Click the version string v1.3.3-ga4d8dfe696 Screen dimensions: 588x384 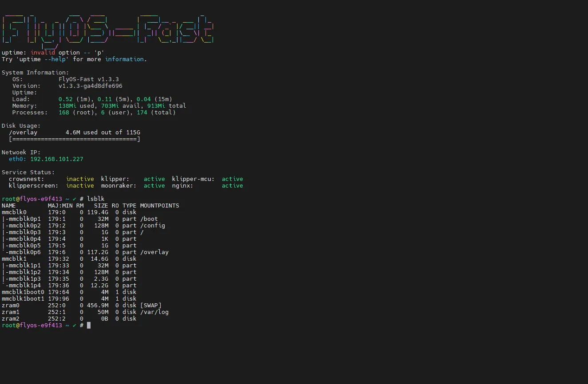click(91, 86)
